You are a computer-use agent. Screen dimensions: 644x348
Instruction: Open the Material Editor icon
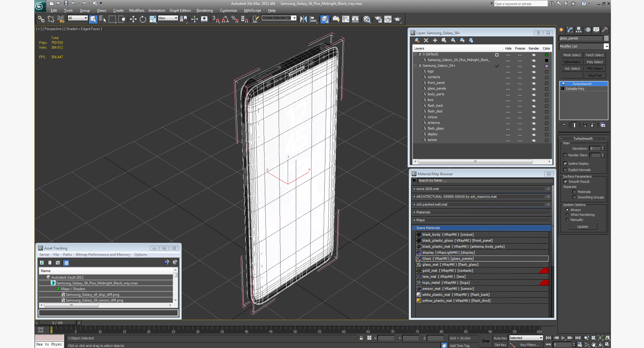click(367, 19)
